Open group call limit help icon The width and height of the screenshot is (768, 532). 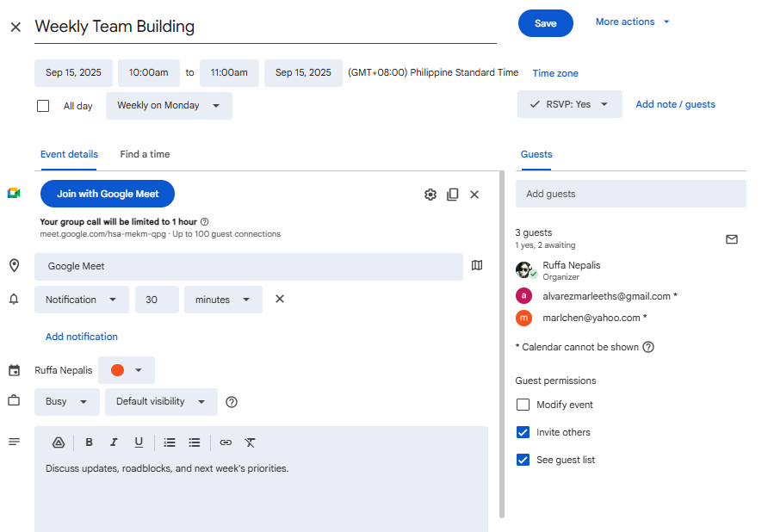205,221
